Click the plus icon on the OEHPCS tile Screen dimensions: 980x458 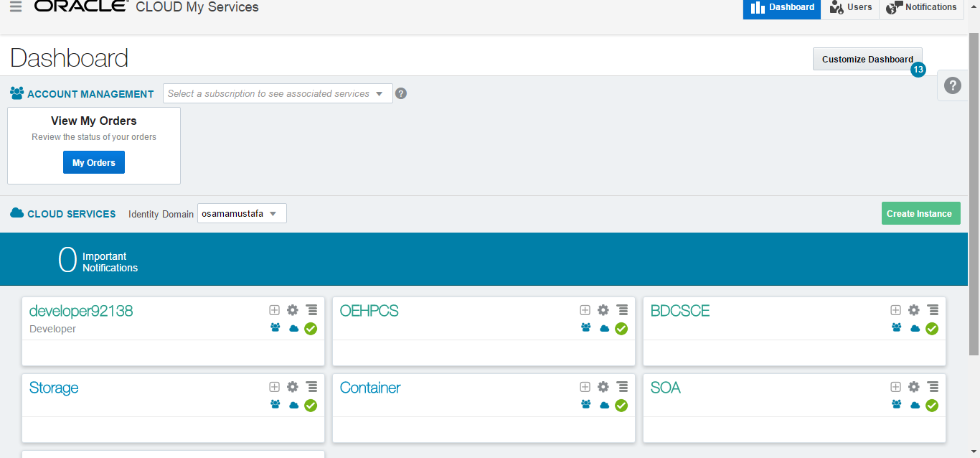click(x=585, y=309)
